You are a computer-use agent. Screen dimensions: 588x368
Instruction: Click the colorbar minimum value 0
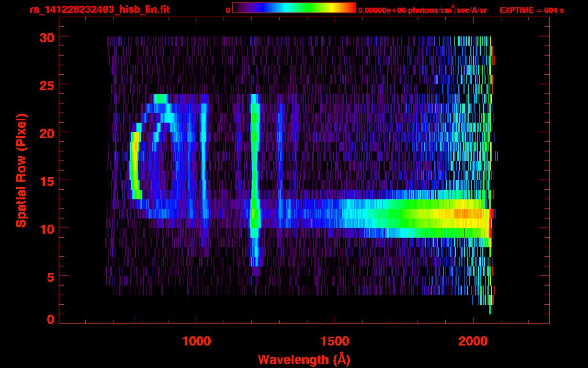[x=228, y=10]
